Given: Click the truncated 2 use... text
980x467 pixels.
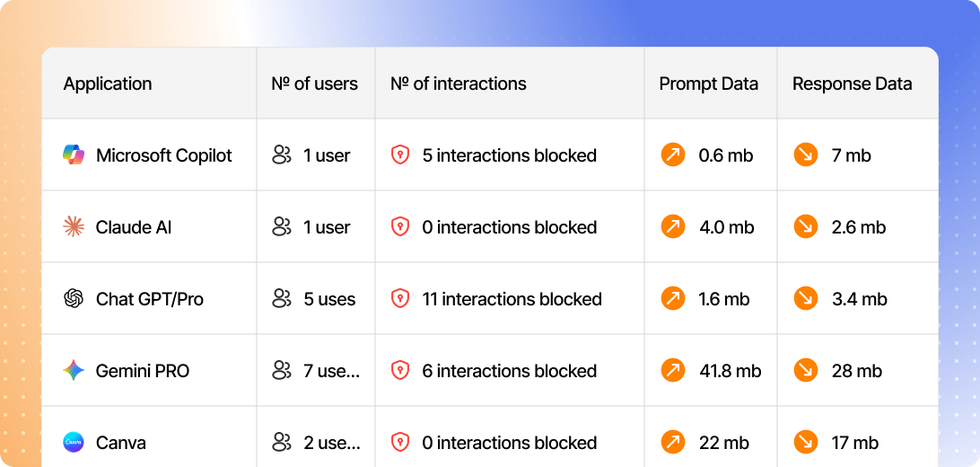Looking at the screenshot, I should pyautogui.click(x=332, y=443).
